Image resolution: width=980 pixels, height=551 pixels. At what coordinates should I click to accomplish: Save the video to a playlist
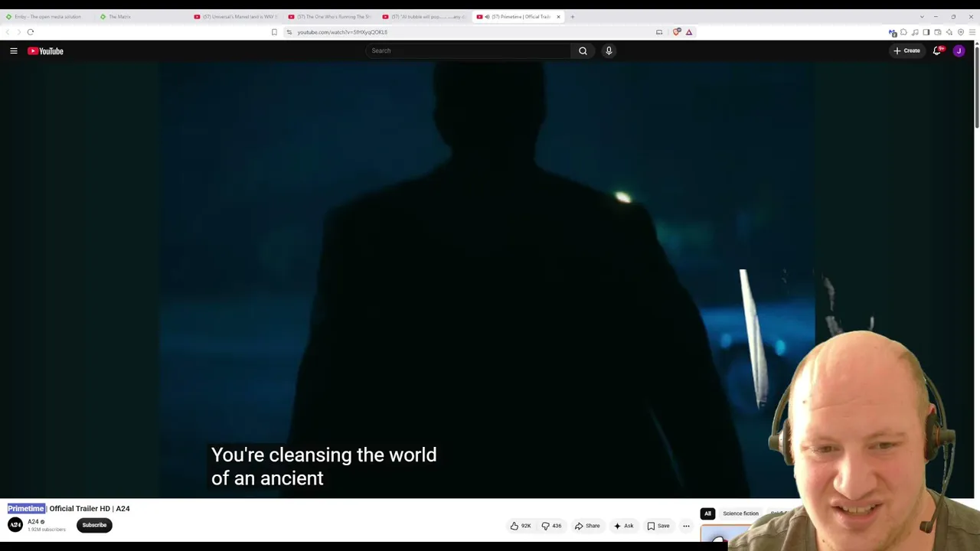click(658, 526)
